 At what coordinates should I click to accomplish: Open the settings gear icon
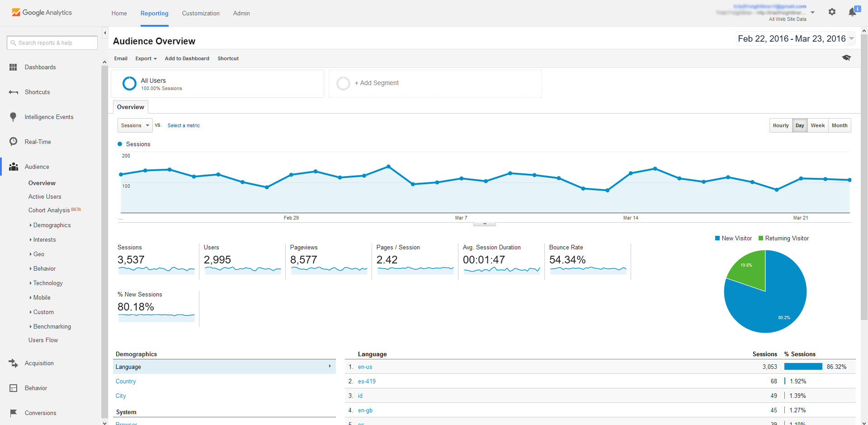[832, 12]
